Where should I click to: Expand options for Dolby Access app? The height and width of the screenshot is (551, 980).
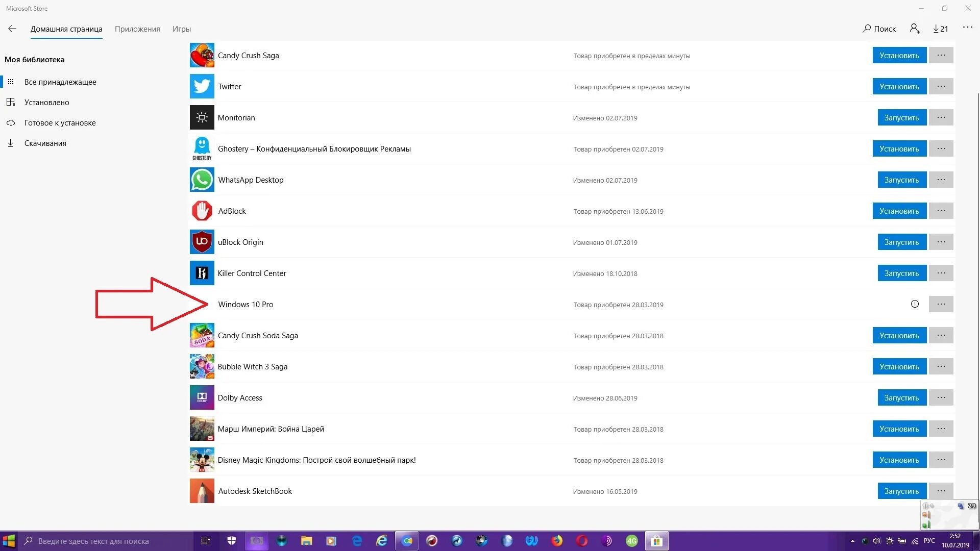[942, 397]
